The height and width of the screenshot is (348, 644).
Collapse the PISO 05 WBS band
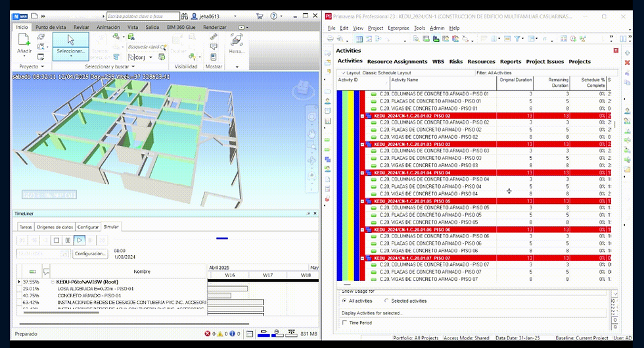362,201
